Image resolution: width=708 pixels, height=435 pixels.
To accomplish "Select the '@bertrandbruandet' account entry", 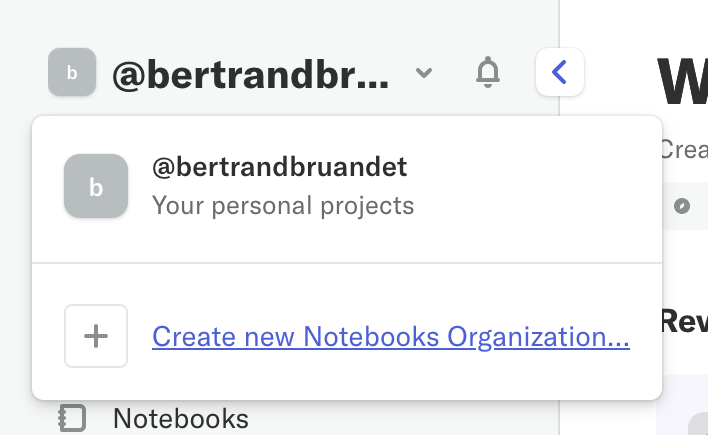I will point(279,167).
